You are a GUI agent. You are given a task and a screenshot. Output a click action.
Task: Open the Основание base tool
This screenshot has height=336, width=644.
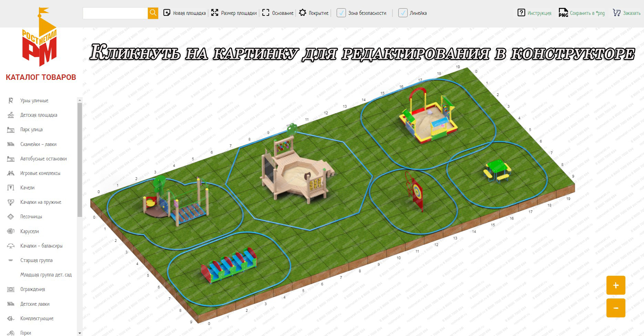(x=266, y=13)
